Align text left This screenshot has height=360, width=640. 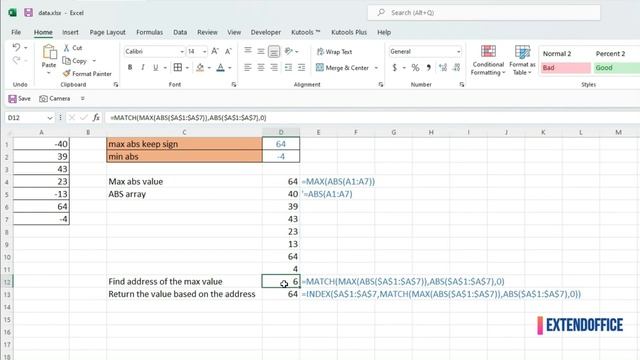tap(248, 67)
